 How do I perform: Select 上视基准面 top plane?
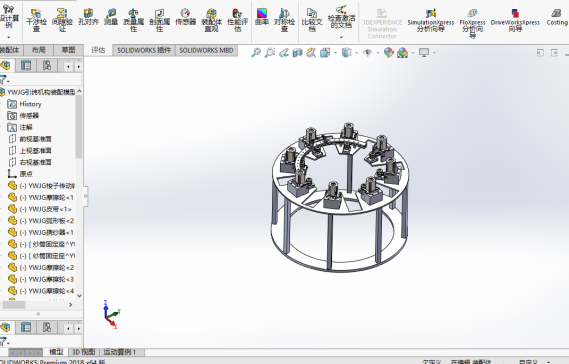(30, 151)
